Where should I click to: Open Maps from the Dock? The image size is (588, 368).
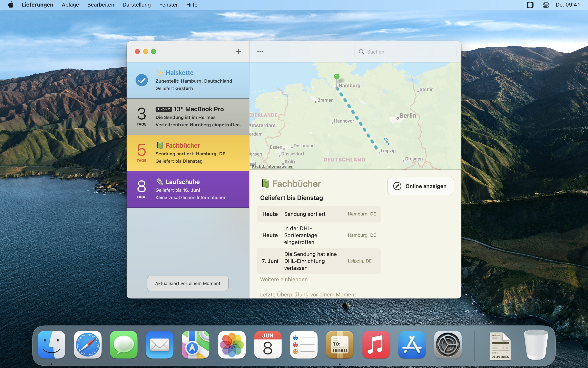click(x=196, y=345)
